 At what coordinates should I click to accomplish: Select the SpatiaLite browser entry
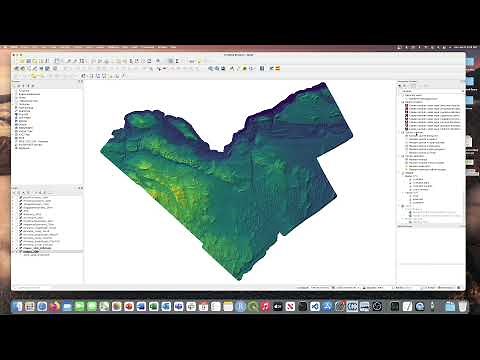coord(23,111)
